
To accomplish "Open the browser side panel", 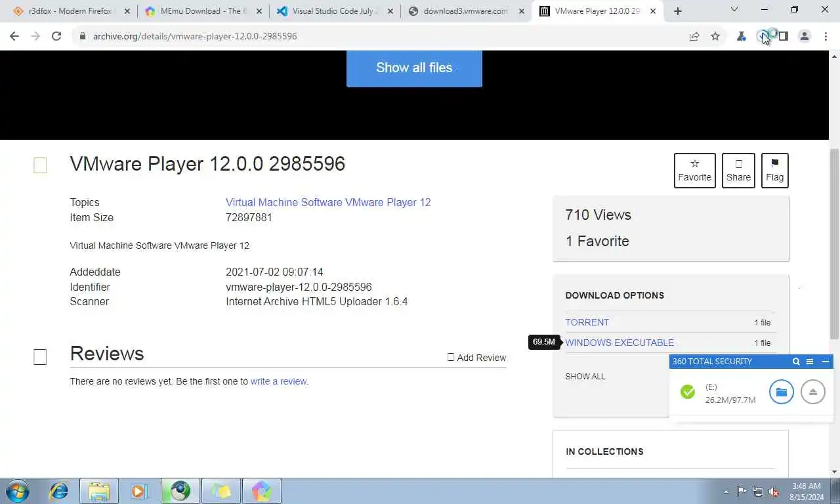I will tap(784, 36).
